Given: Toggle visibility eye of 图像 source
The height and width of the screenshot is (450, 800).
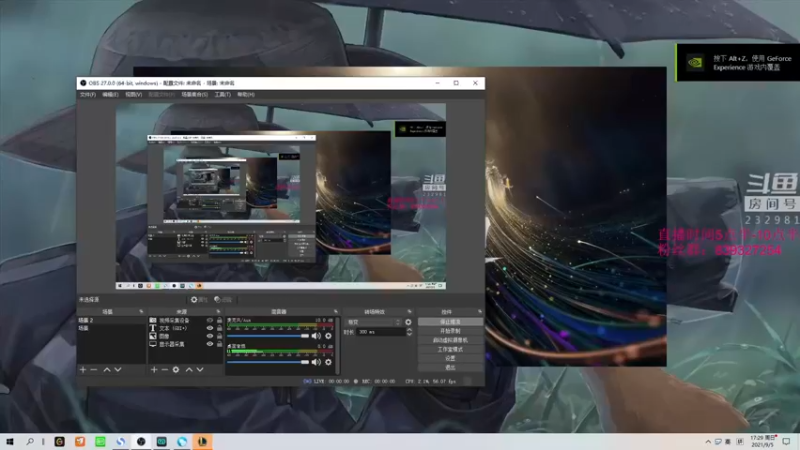Looking at the screenshot, I should 210,336.
